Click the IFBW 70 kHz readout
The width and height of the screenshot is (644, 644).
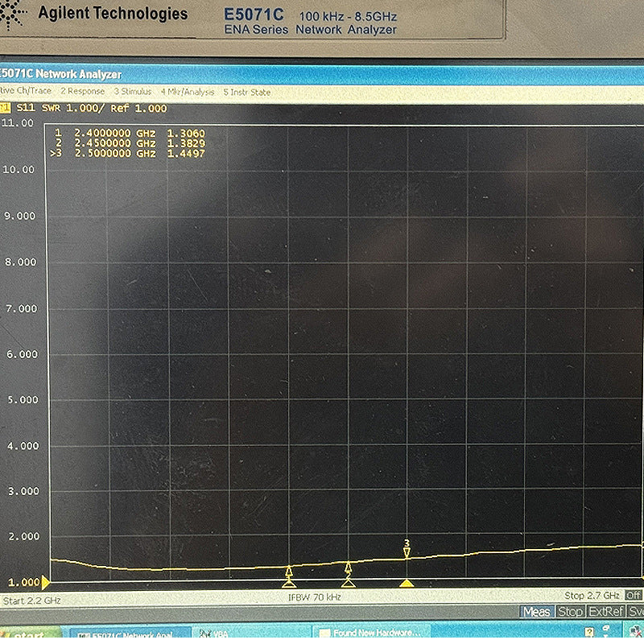(x=315, y=597)
